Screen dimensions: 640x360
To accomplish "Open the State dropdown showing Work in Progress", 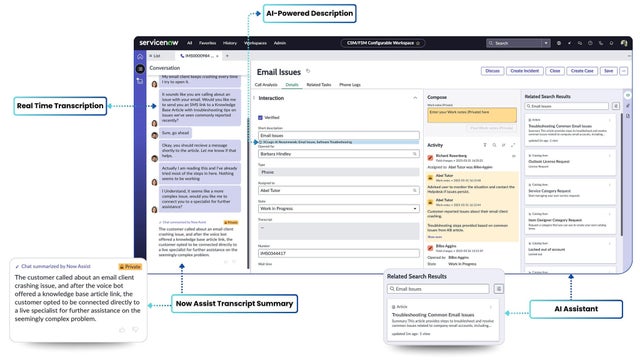I will tap(339, 209).
